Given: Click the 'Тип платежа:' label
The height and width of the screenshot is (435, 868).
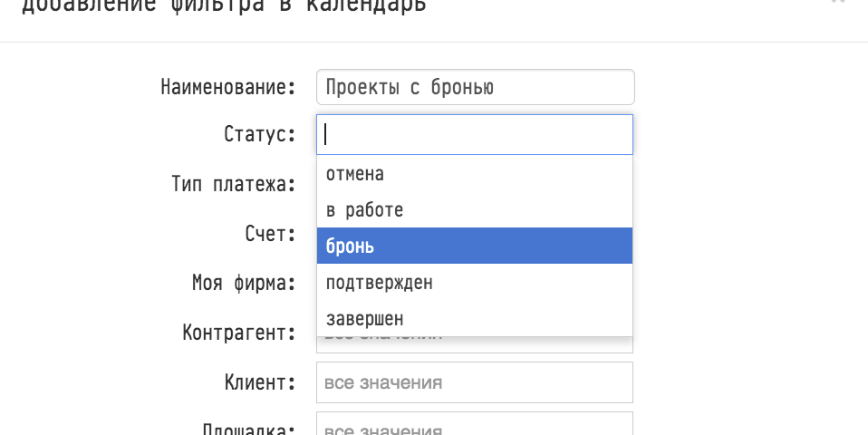Looking at the screenshot, I should coord(234,184).
